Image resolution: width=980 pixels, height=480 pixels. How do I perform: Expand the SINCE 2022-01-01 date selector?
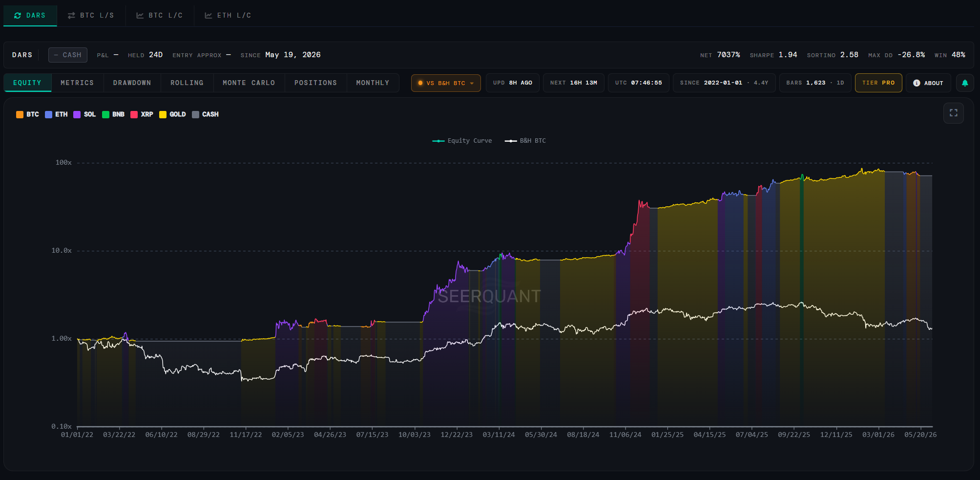pyautogui.click(x=724, y=83)
